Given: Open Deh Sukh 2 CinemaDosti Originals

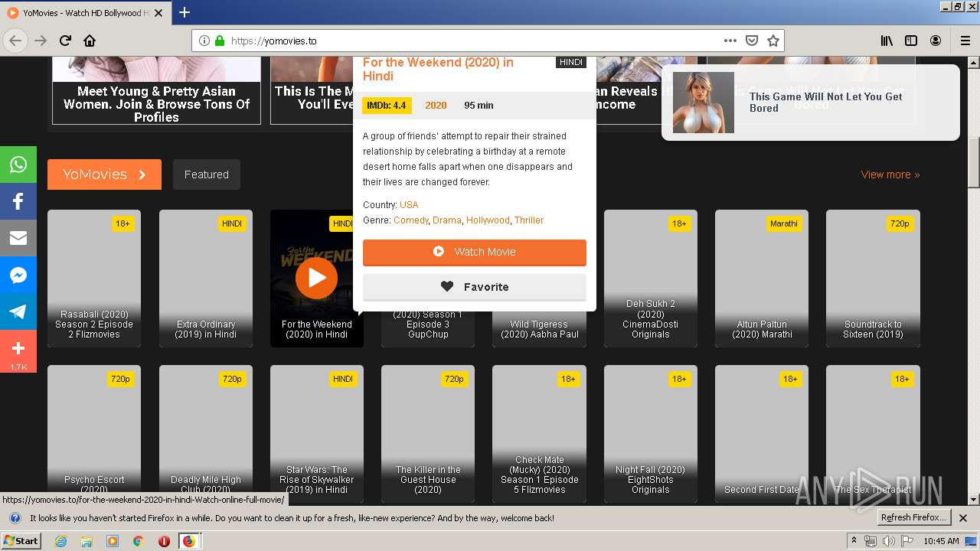Looking at the screenshot, I should pos(651,279).
